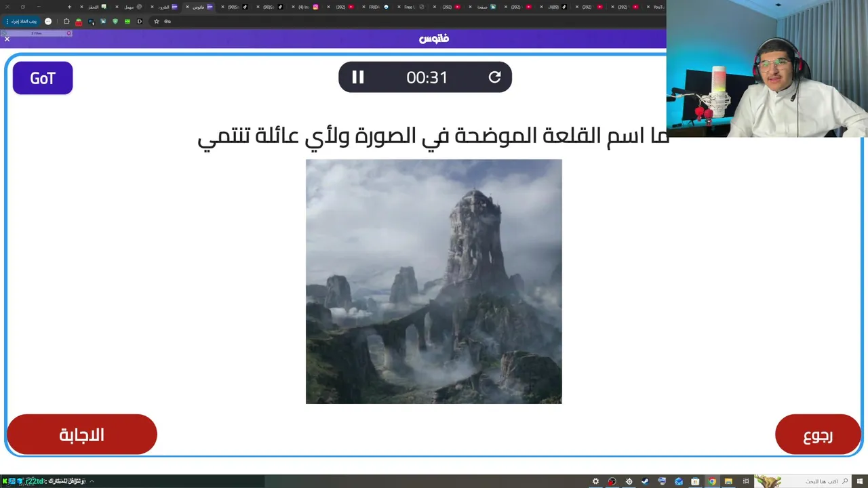Screen dimensions: 868x488
Task: Open a new browser tab with plus
Action: pyautogui.click(x=69, y=7)
